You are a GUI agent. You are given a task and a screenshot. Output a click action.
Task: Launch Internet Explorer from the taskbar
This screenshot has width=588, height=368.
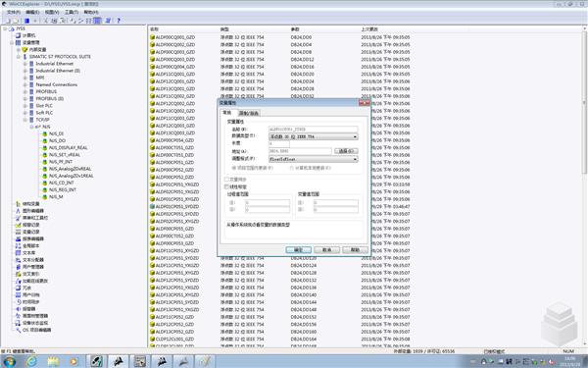click(31, 361)
